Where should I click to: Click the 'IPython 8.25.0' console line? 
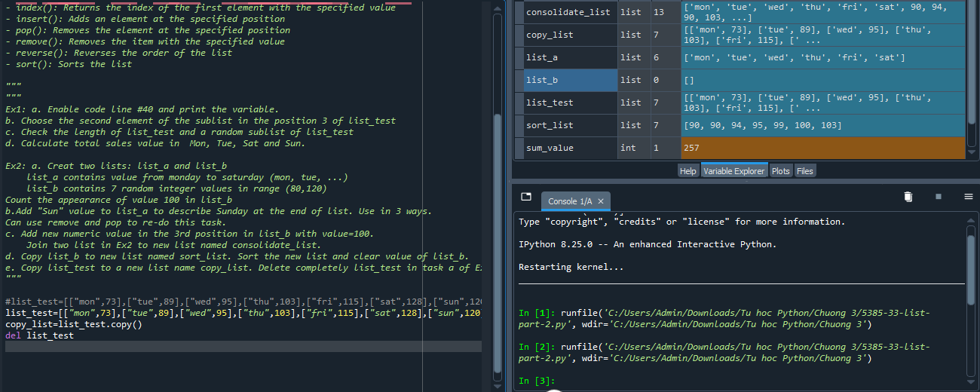tap(648, 245)
